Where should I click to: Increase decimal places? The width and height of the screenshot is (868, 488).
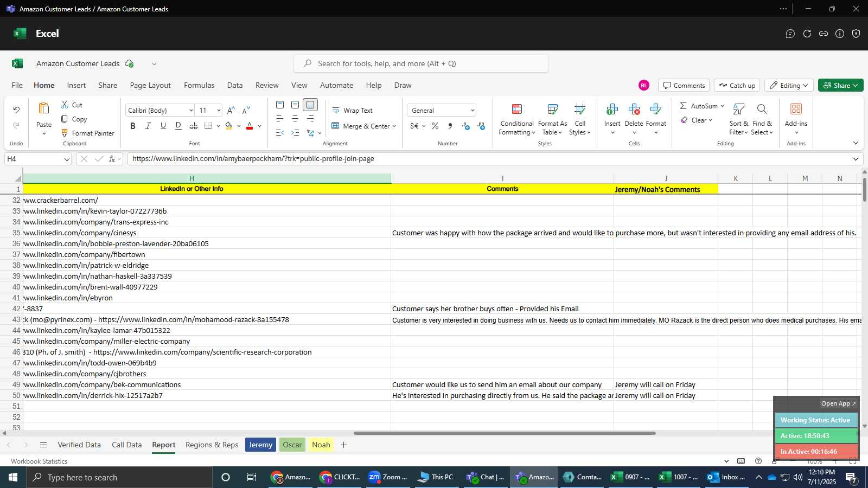click(465, 126)
